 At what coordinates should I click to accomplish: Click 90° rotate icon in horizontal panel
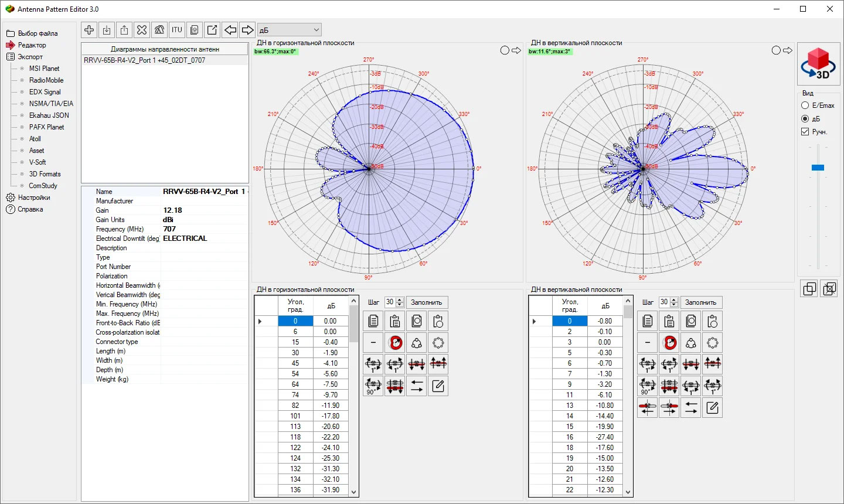[373, 386]
